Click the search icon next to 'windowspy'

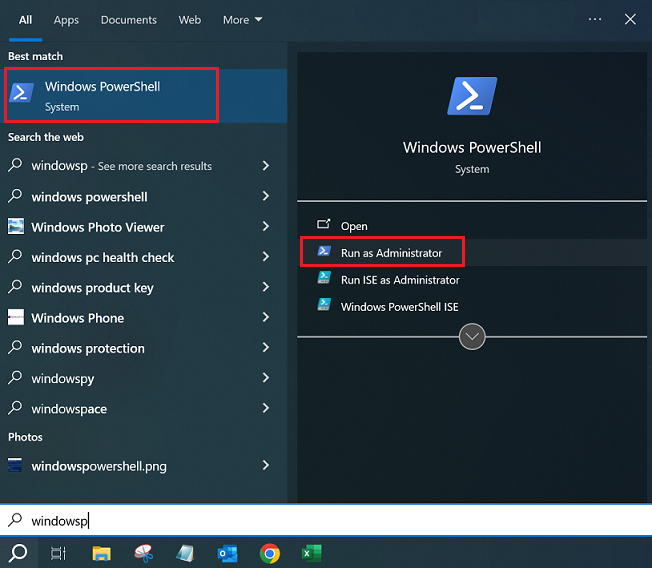pyautogui.click(x=15, y=377)
